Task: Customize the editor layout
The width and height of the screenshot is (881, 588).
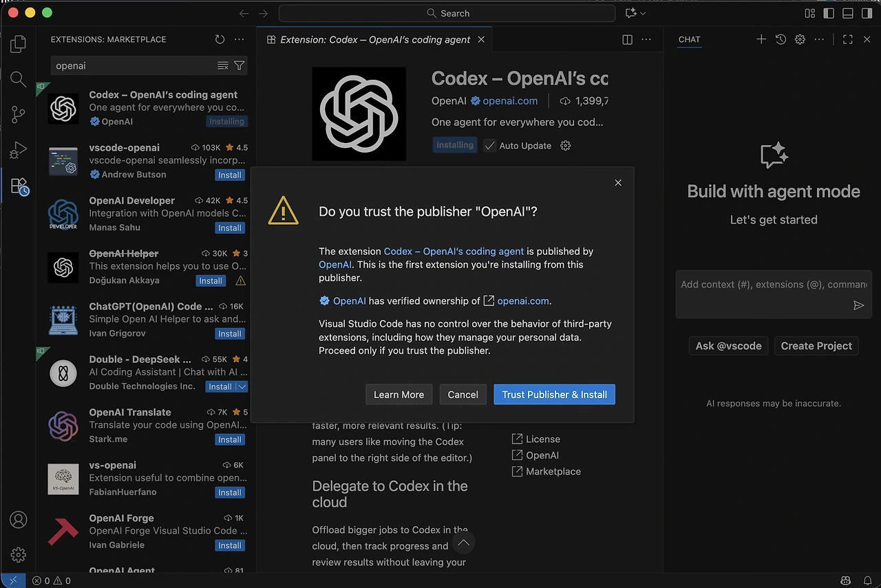Action: tap(810, 13)
